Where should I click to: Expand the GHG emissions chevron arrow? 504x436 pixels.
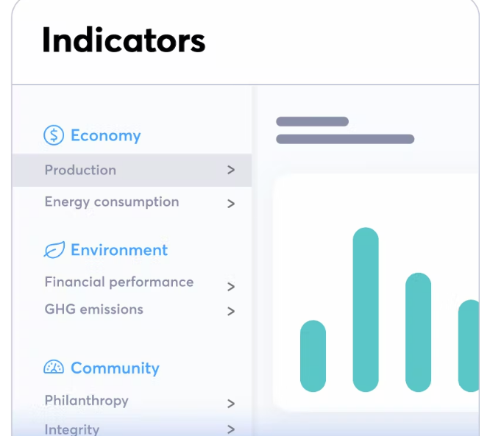click(x=231, y=311)
